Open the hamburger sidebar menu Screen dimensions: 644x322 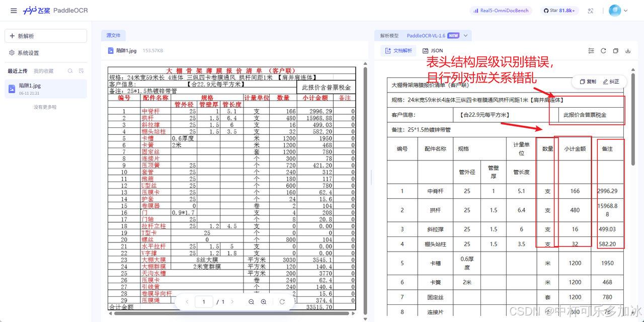pyautogui.click(x=14, y=11)
